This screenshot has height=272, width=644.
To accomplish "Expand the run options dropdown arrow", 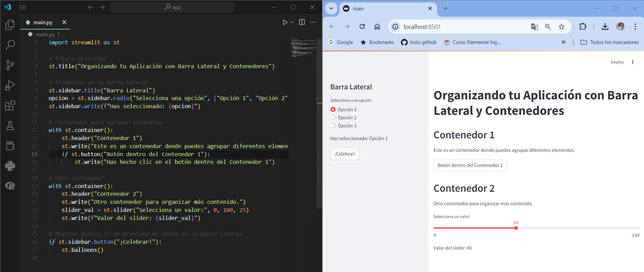I will [x=292, y=22].
